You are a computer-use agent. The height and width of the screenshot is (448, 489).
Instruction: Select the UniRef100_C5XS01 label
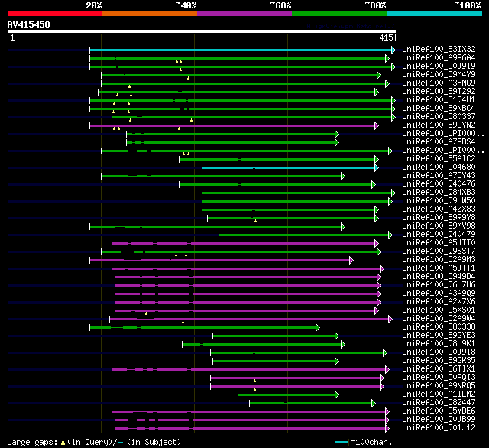(439, 310)
